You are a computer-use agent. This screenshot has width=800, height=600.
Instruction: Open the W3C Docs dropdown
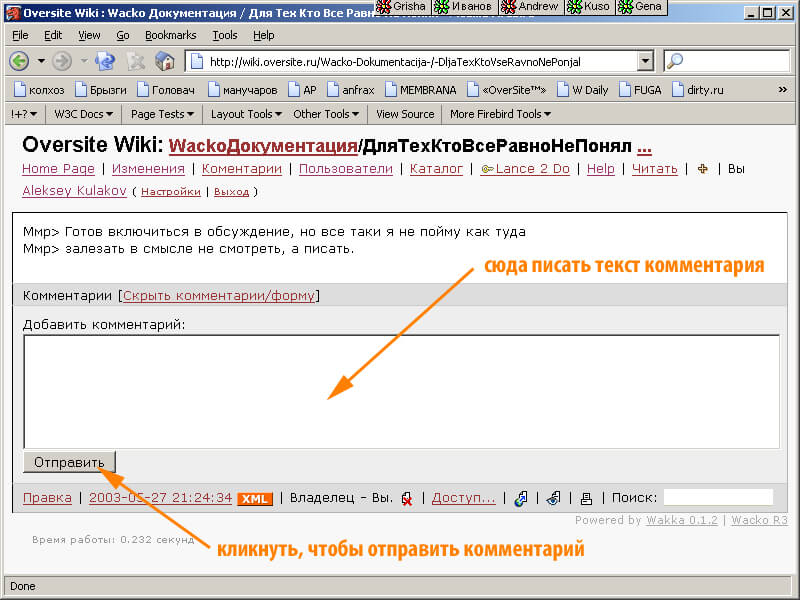point(83,114)
